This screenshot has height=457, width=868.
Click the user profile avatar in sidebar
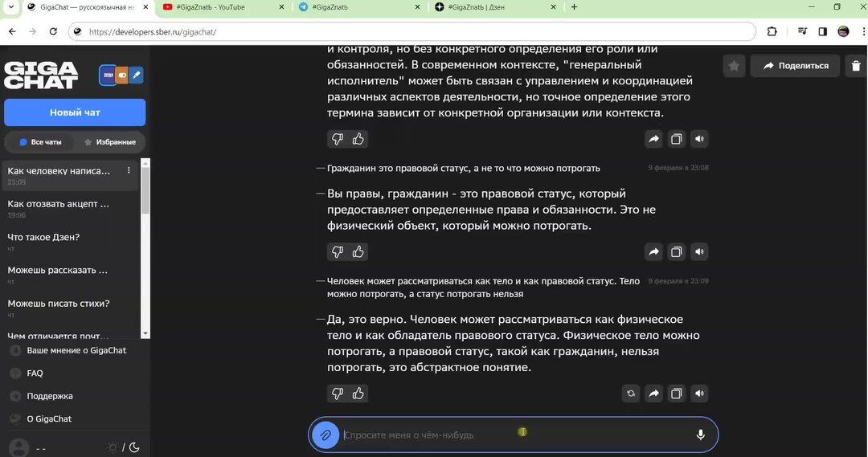[x=18, y=447]
